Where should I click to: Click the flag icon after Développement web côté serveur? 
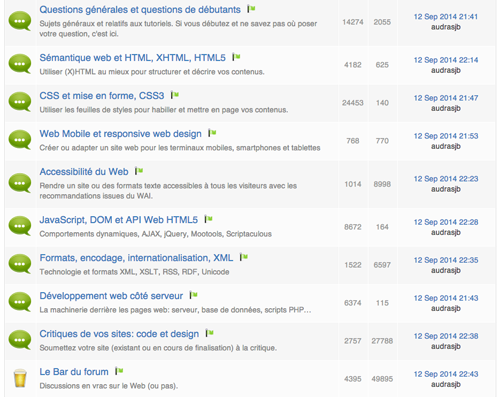194,295
